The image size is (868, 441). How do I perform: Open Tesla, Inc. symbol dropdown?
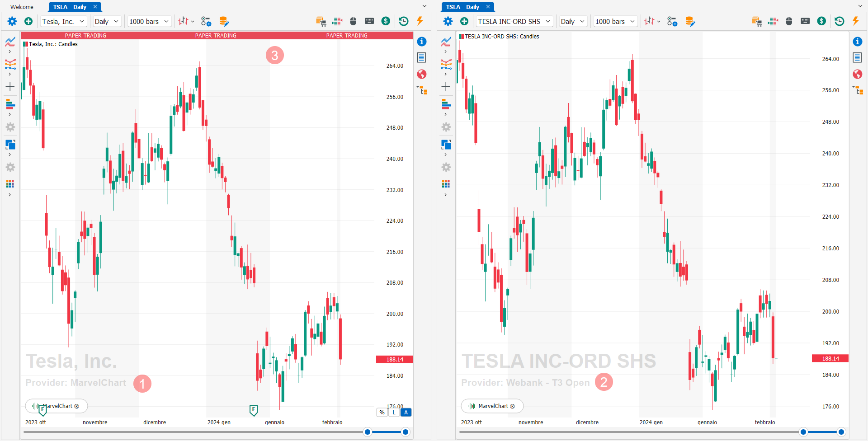(63, 21)
